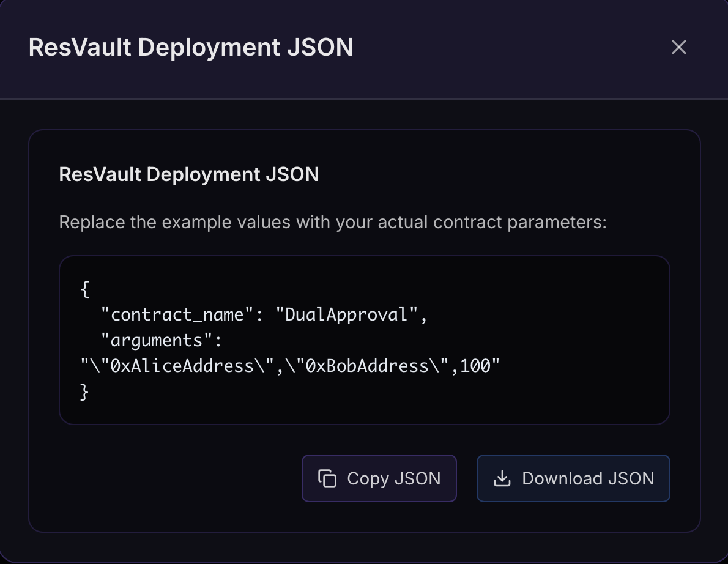Click the "Replace the example values" instruction text
Viewport: 728px width, 564px height.
click(333, 222)
